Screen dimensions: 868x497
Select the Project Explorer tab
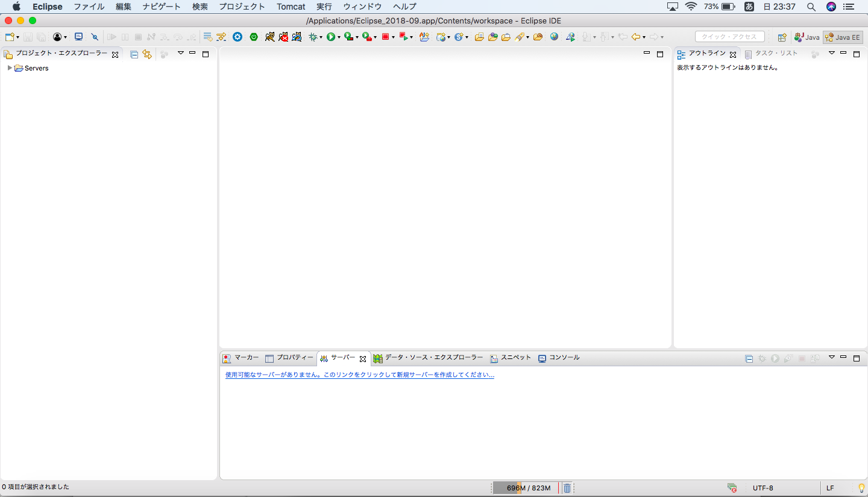click(x=61, y=54)
